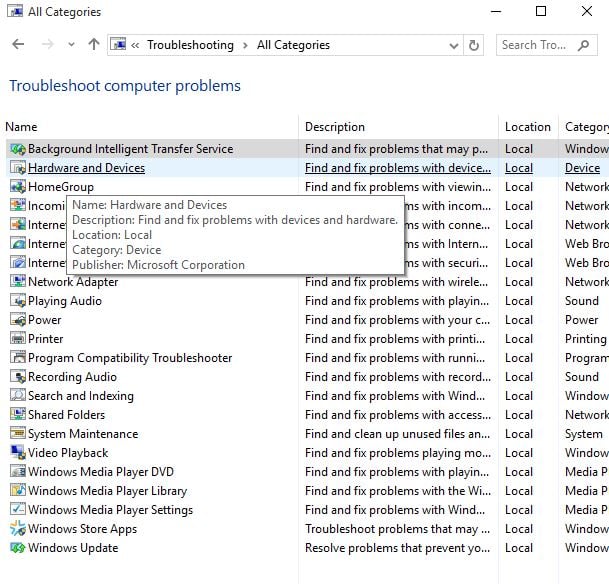The image size is (609, 584).
Task: Click the All Categories breadcrumb
Action: tap(293, 45)
